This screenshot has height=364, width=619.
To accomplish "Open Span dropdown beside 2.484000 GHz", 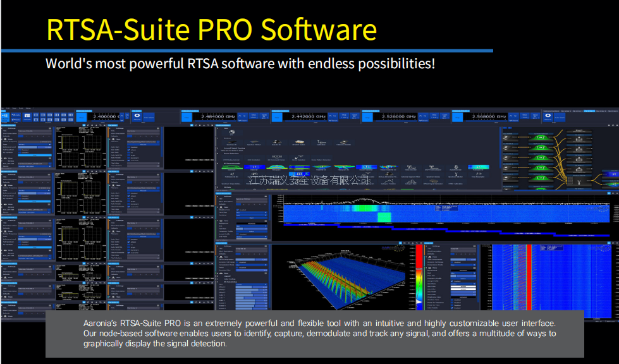I will [264, 117].
